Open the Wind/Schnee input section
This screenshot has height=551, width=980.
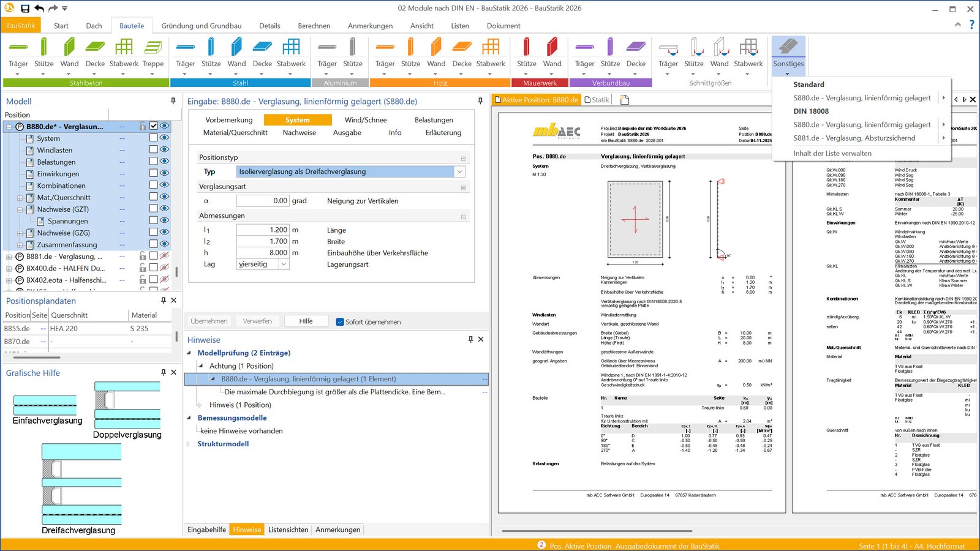click(x=365, y=120)
